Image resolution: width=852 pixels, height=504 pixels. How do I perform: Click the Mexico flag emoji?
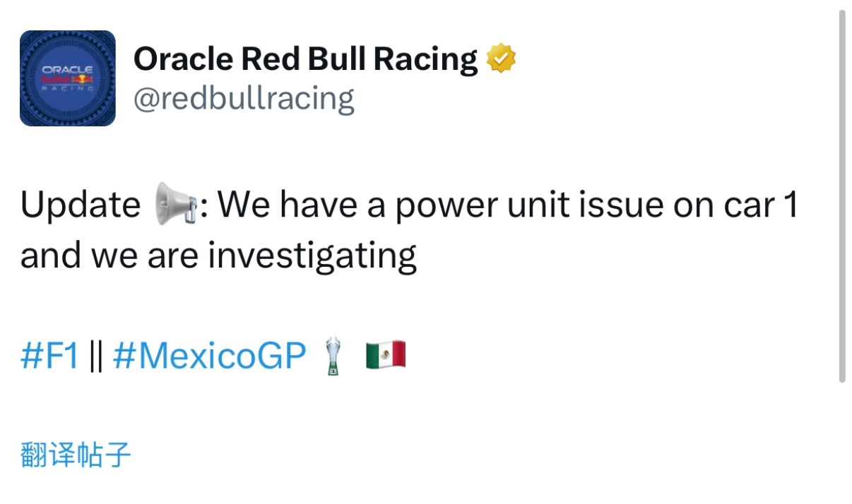click(386, 355)
